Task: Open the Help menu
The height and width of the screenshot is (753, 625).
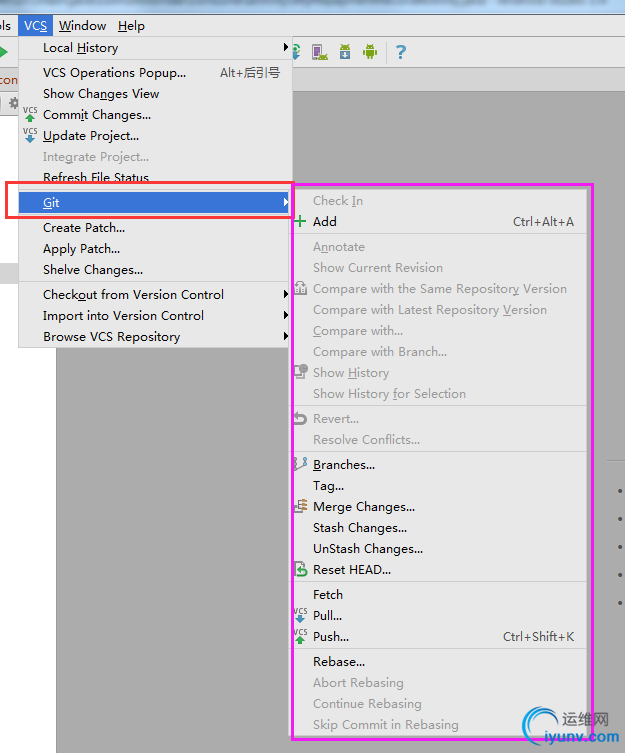Action: pyautogui.click(x=131, y=25)
